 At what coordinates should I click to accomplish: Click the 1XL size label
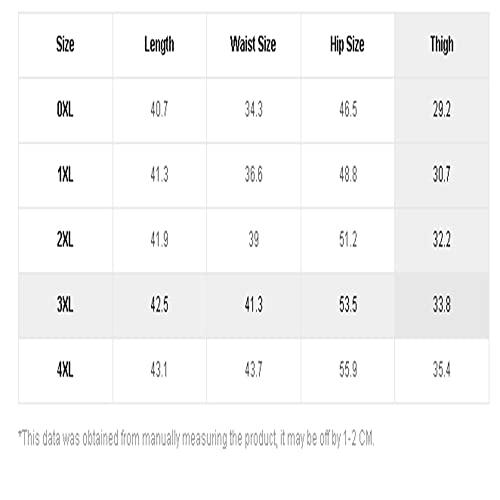[x=65, y=175]
